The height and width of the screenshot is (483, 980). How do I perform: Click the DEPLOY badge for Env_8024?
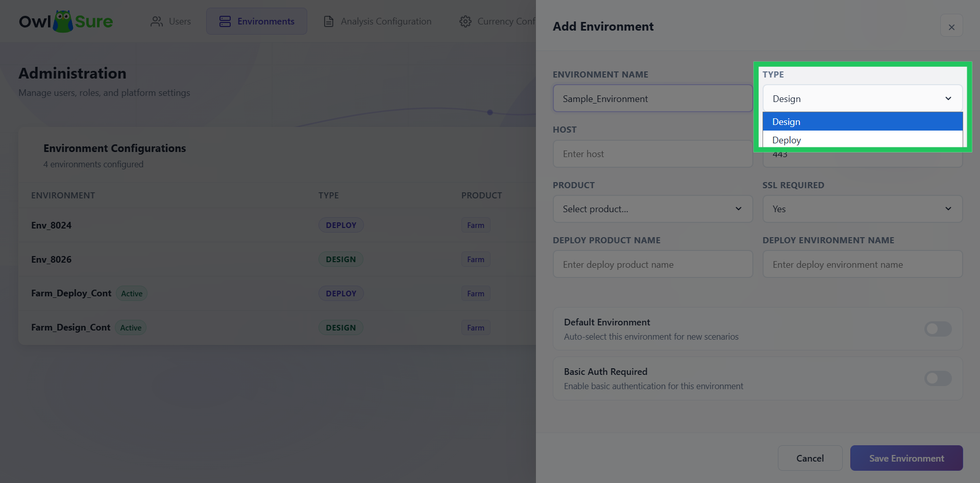point(341,225)
